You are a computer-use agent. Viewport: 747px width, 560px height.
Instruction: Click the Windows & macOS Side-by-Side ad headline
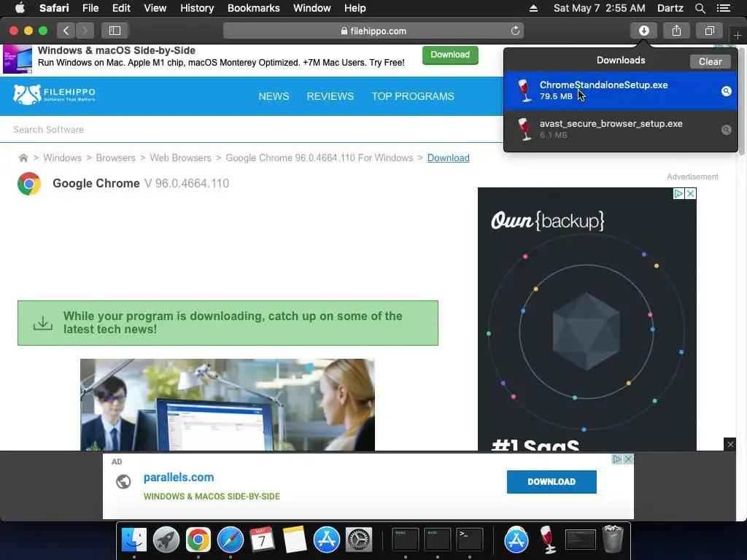116,50
